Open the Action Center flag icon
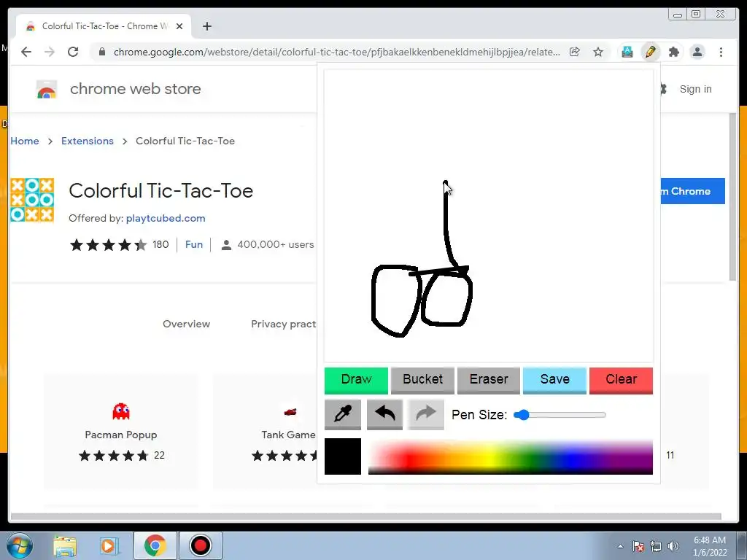The height and width of the screenshot is (560, 747). pos(638,546)
